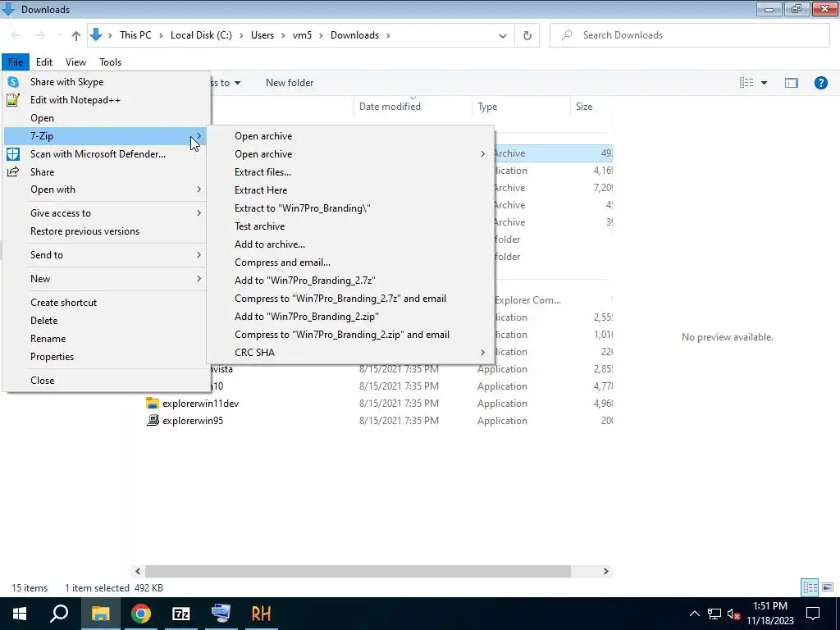Open address bar history dropdown

[503, 36]
